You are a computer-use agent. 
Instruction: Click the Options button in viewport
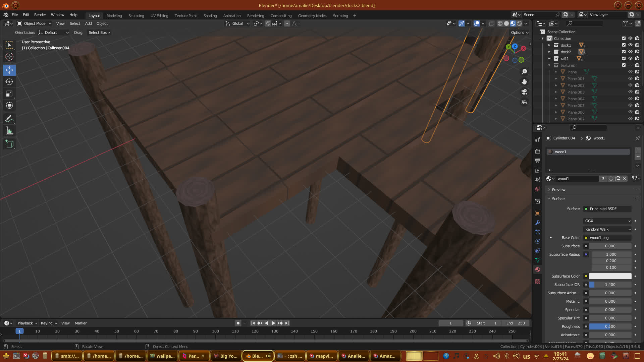coord(520,33)
